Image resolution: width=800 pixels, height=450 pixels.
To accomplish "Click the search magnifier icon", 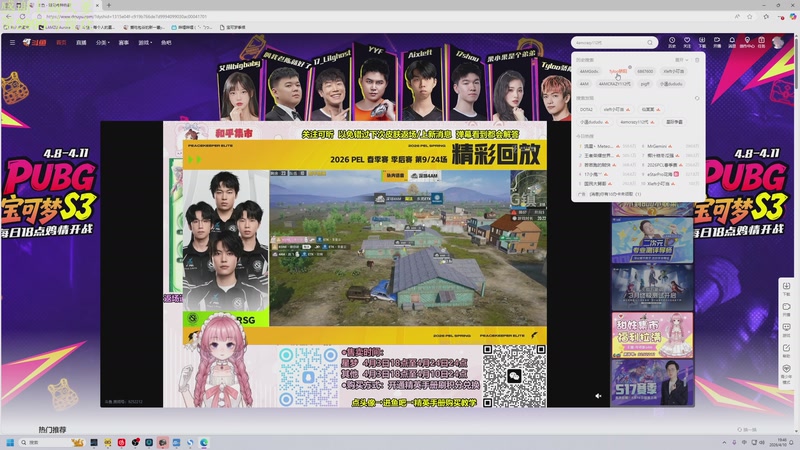I will pos(650,43).
